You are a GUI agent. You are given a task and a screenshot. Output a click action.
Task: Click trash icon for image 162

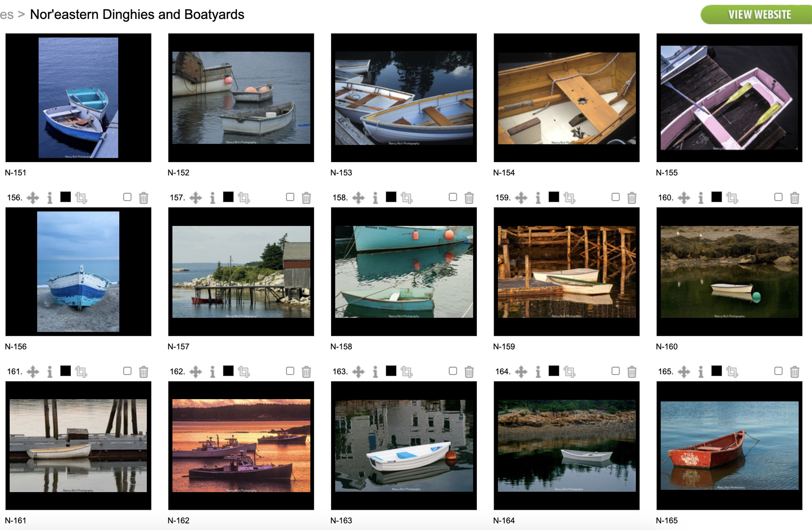306,371
